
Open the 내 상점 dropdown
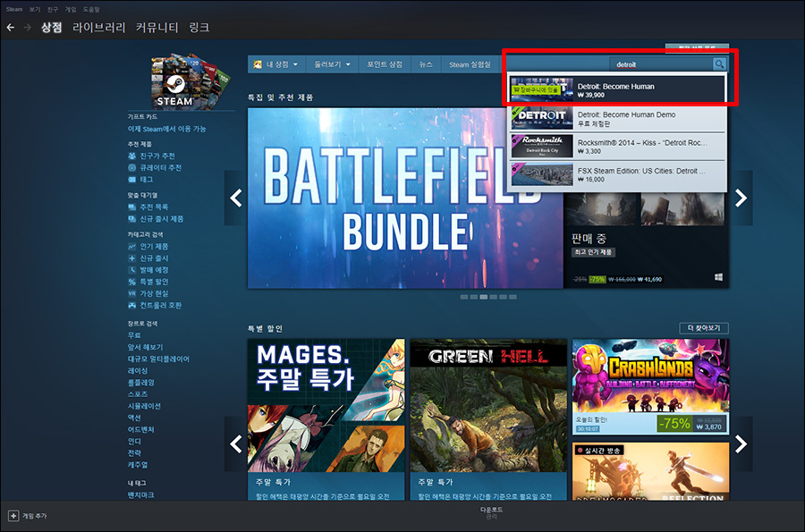click(276, 64)
